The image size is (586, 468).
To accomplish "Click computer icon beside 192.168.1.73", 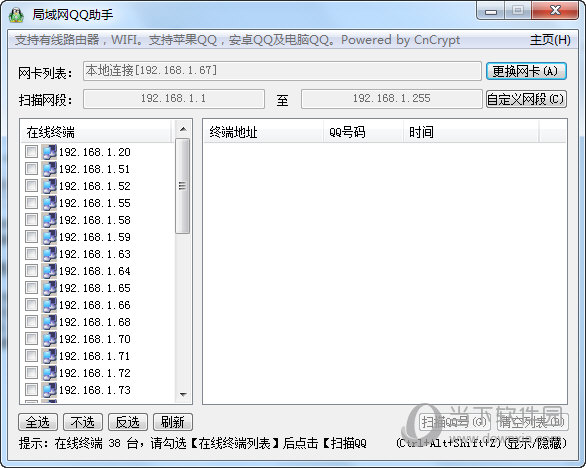I will pyautogui.click(x=49, y=390).
